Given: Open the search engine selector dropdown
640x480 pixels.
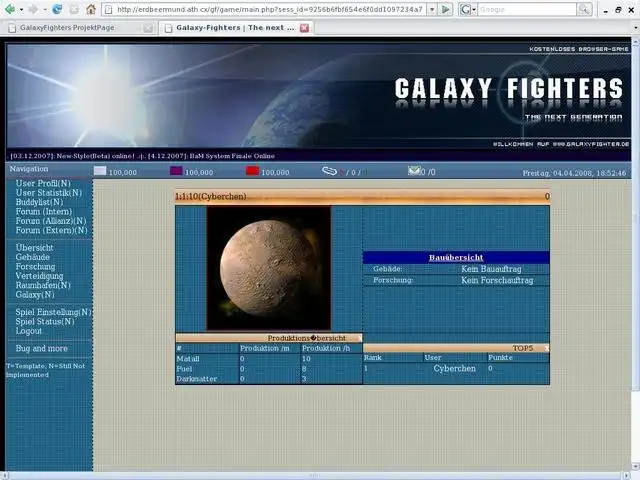Looking at the screenshot, I should [468, 9].
